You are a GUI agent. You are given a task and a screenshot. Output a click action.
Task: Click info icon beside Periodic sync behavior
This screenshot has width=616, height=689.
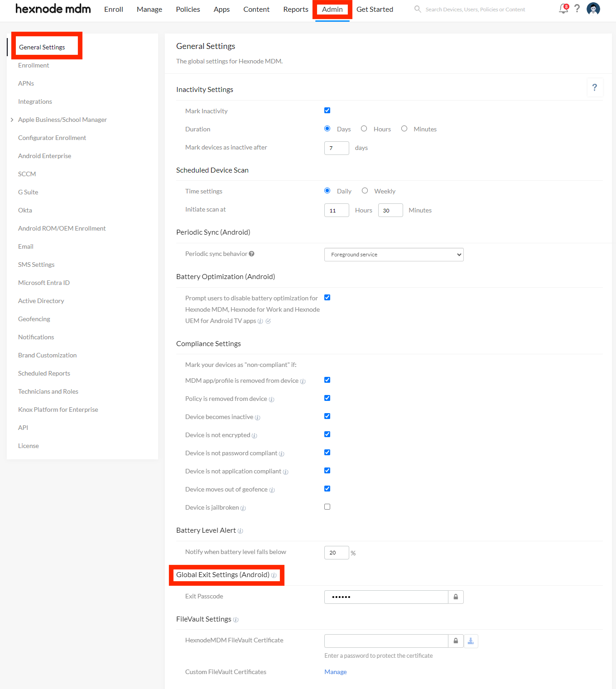click(x=251, y=254)
